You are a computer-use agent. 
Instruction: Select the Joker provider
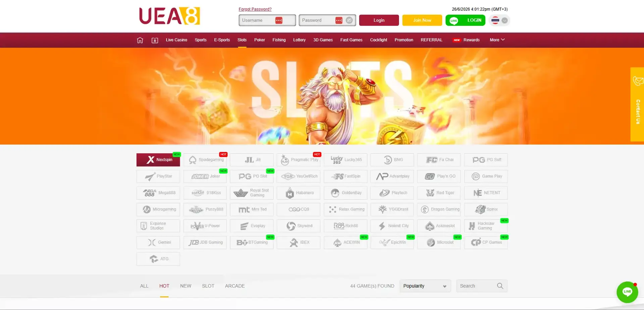pyautogui.click(x=205, y=176)
